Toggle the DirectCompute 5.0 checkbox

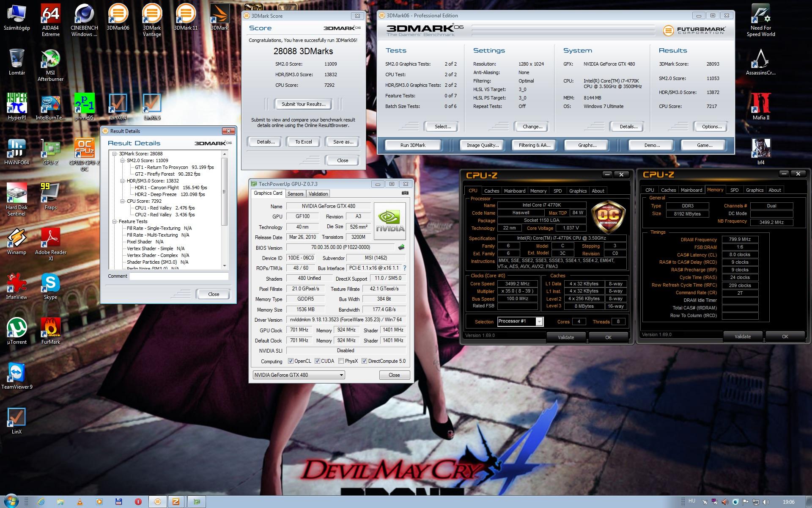tap(364, 361)
